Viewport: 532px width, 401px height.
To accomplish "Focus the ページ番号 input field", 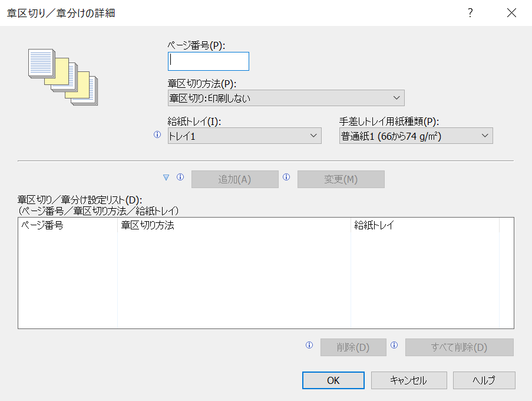I will 209,61.
